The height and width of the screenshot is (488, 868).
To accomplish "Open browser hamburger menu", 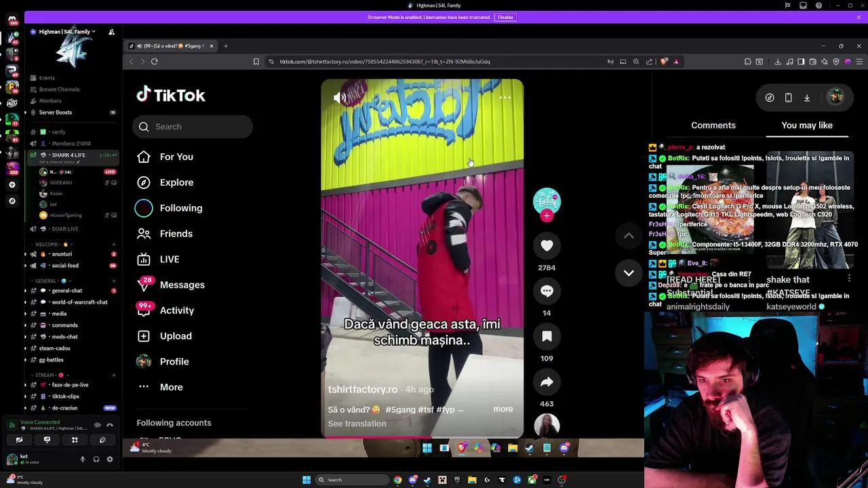I will 859,62.
